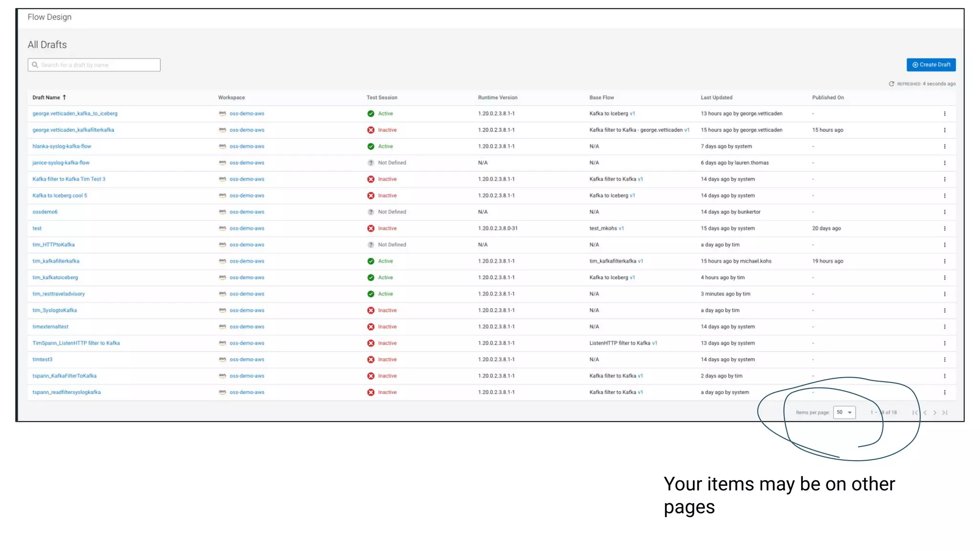Viewport: 980px width, 551px height.
Task: Open the hlanka-syslog-kafka-flow draft
Action: (62, 146)
